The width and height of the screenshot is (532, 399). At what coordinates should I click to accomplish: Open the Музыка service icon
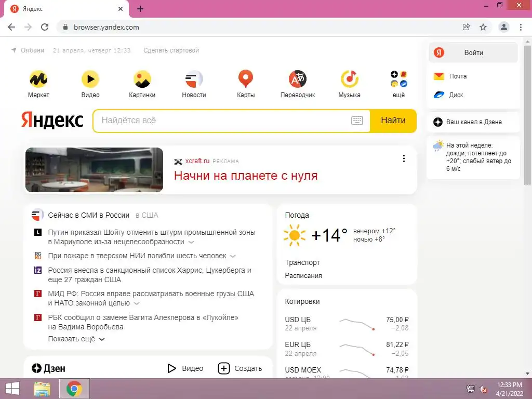coord(350,79)
